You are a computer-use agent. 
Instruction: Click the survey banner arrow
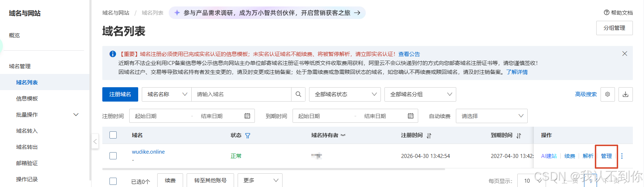[x=357, y=13]
